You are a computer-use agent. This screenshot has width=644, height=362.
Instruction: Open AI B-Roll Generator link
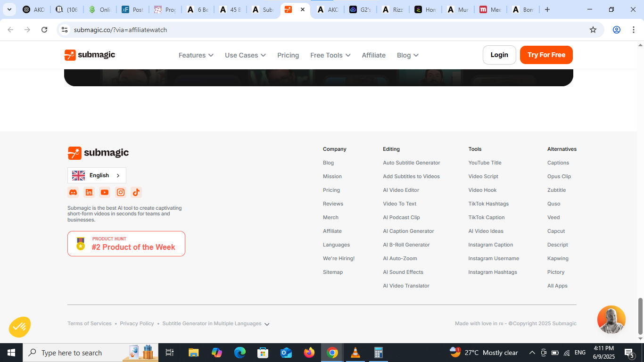pos(406,245)
